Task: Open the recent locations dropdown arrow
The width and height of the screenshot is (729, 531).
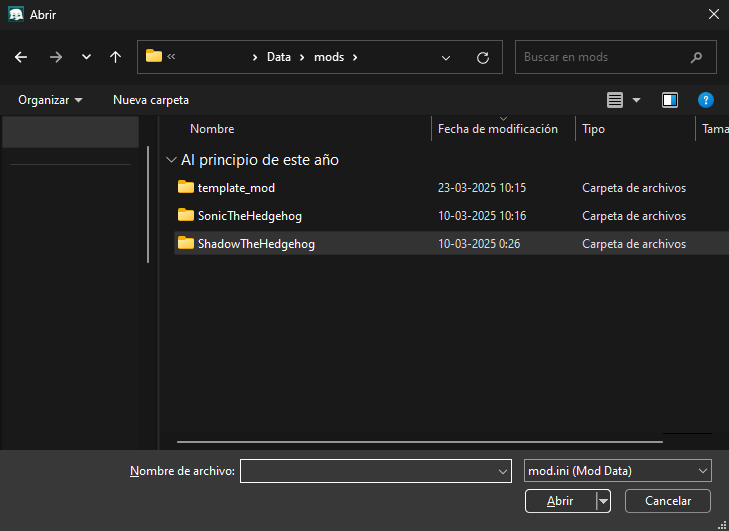Action: click(86, 57)
